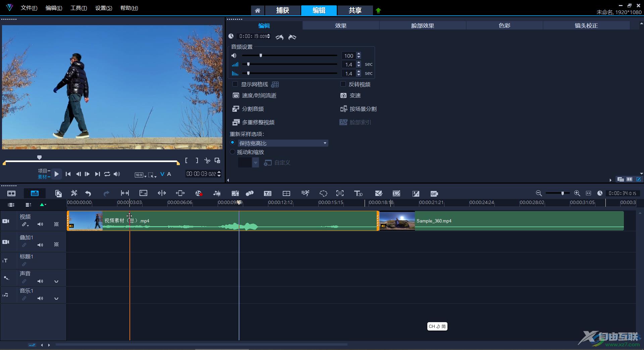Select 摇动和缩放 radio button
This screenshot has height=350, width=644.
point(232,152)
